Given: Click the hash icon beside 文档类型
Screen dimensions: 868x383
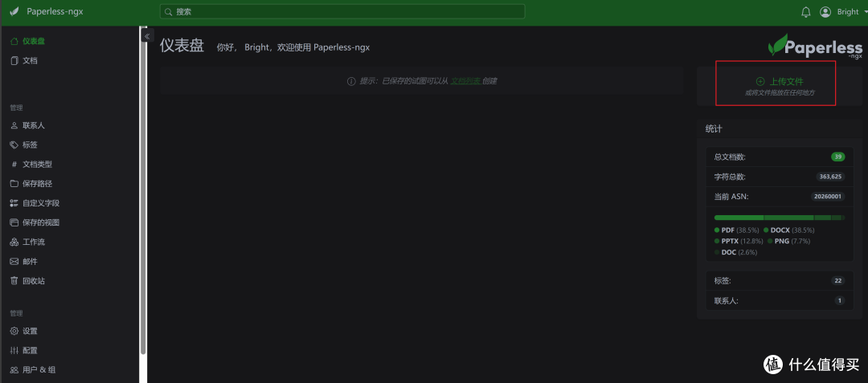Looking at the screenshot, I should tap(14, 164).
